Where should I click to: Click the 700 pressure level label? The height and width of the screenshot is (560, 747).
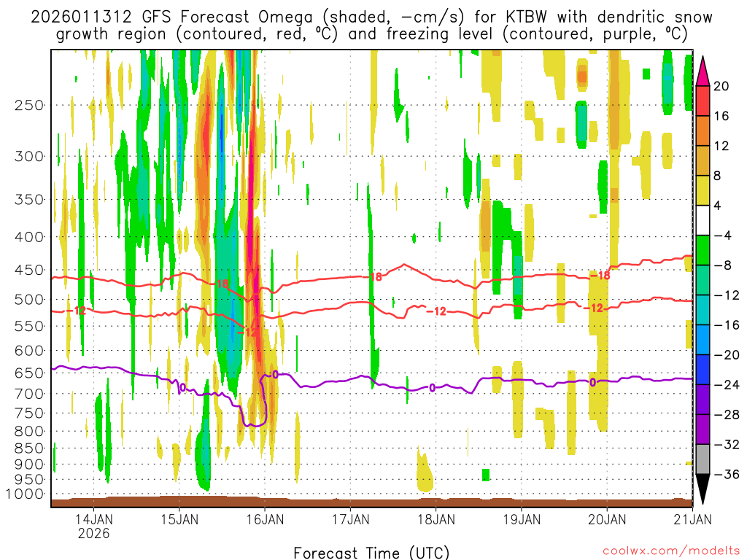pos(29,394)
